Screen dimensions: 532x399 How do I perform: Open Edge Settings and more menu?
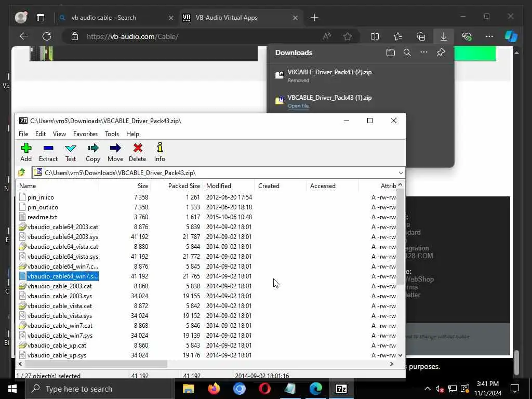coord(489,36)
